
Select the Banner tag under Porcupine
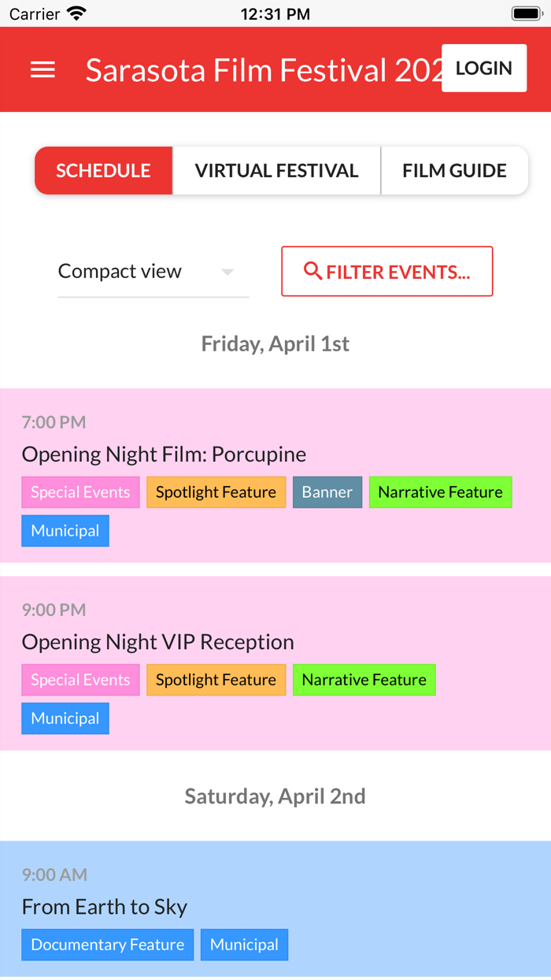coord(327,492)
